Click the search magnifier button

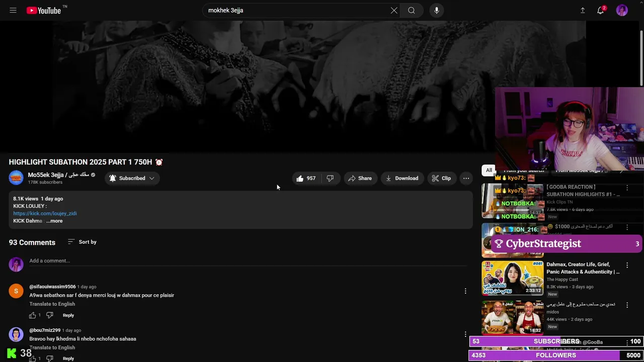[x=412, y=10]
